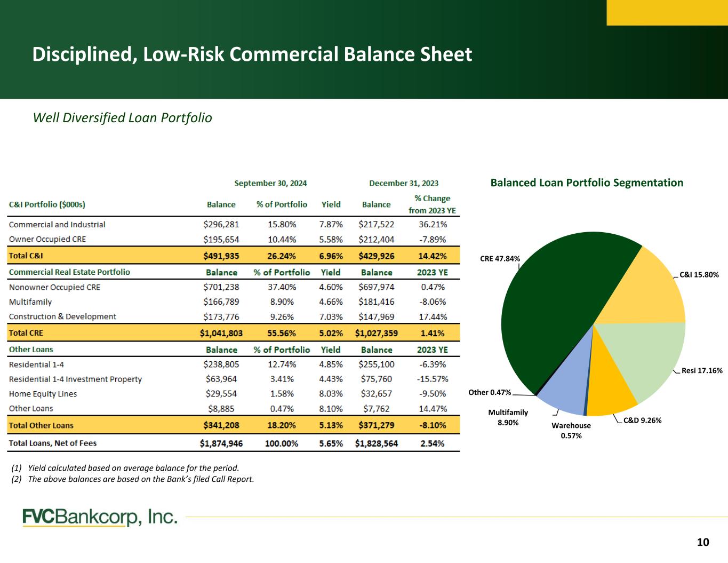Click the 'September 30, 2024' column header
Viewport: 728px width, 563px height.
(x=270, y=184)
